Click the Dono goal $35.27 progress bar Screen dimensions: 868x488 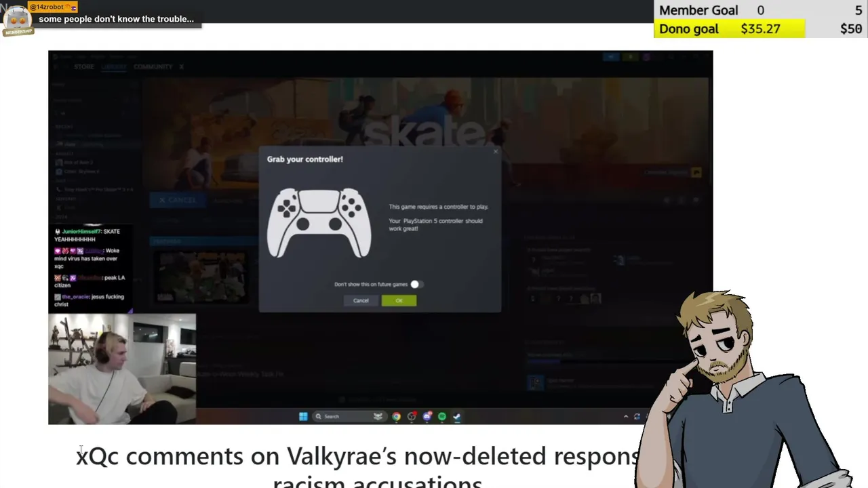pyautogui.click(x=730, y=28)
